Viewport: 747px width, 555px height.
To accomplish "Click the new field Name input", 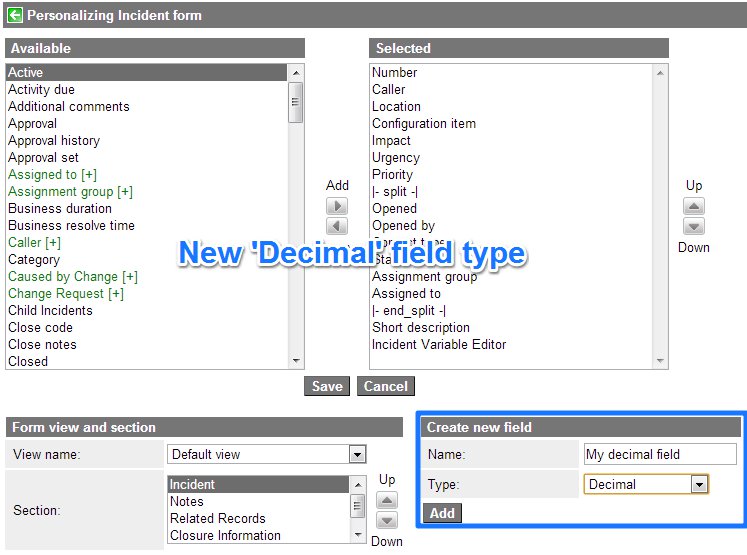I will click(x=660, y=454).
